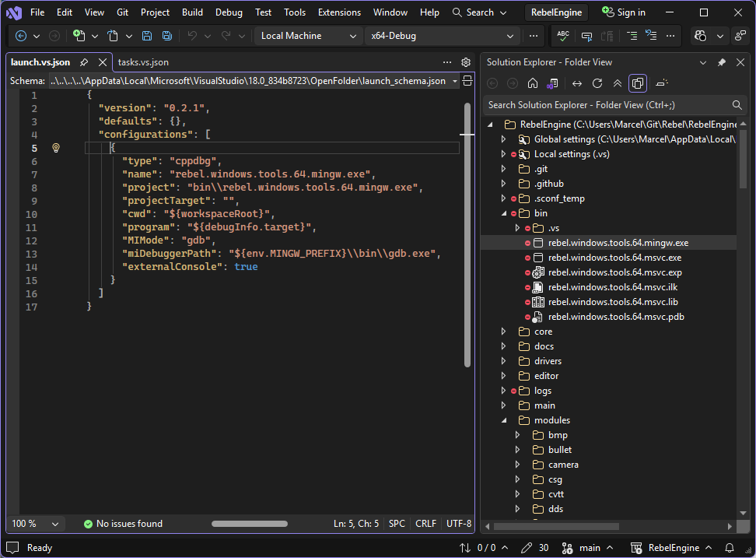Image resolution: width=756 pixels, height=558 pixels.
Task: Click the comment selection toolbar icon
Action: (x=586, y=36)
